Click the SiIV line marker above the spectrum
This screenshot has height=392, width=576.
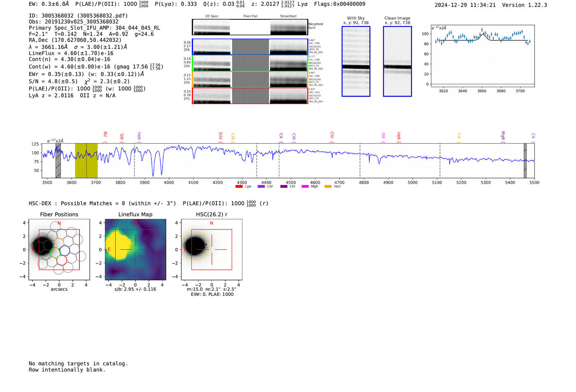[221, 137]
